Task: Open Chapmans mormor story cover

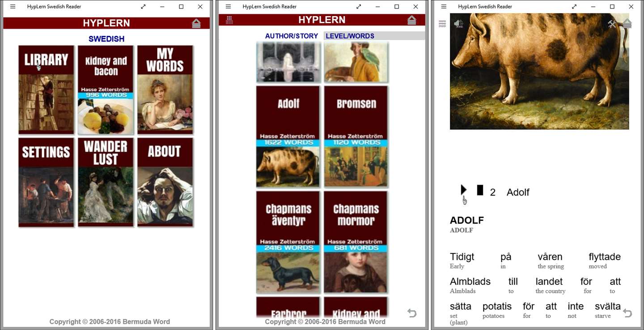Action: pos(356,242)
